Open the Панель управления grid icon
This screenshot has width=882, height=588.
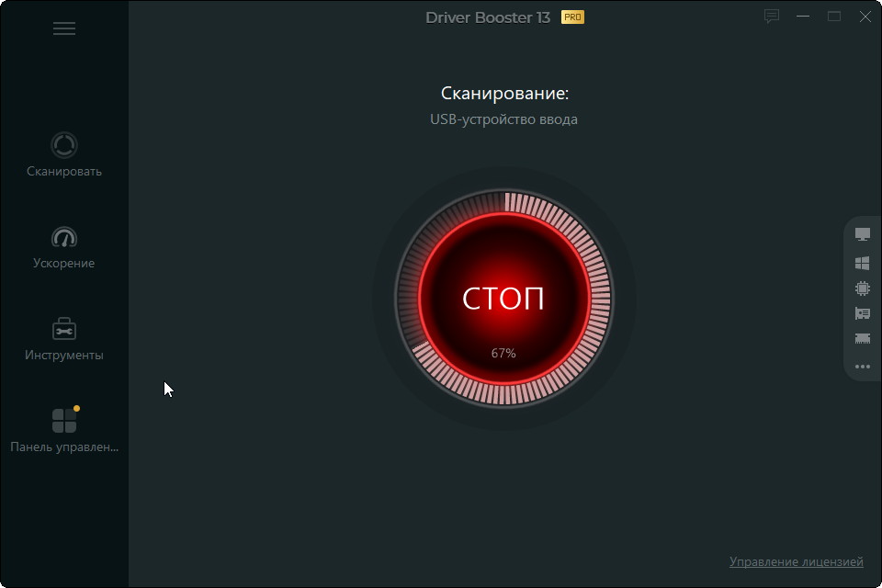tap(64, 421)
